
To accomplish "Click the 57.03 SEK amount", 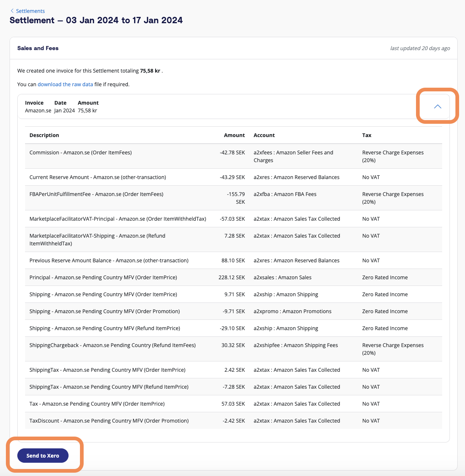I will [233, 404].
